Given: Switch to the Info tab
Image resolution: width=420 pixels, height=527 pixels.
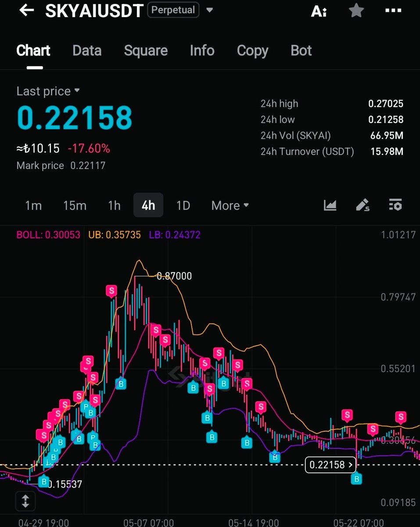Looking at the screenshot, I should pos(202,51).
